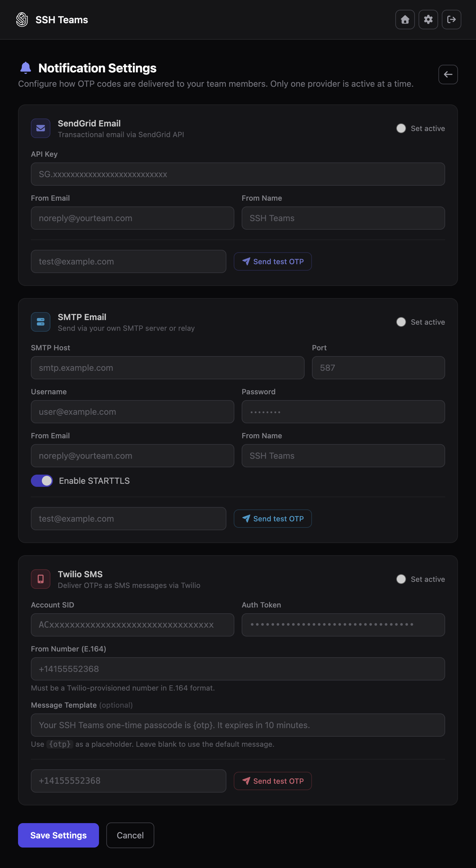Set SendGrid Email as active provider
Screen dimensions: 476x868
401,128
